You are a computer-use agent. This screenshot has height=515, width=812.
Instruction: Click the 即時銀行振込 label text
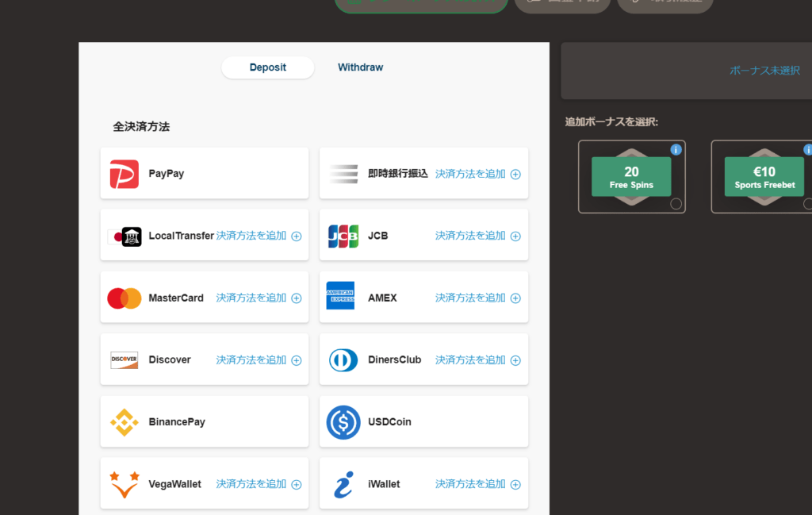click(398, 174)
